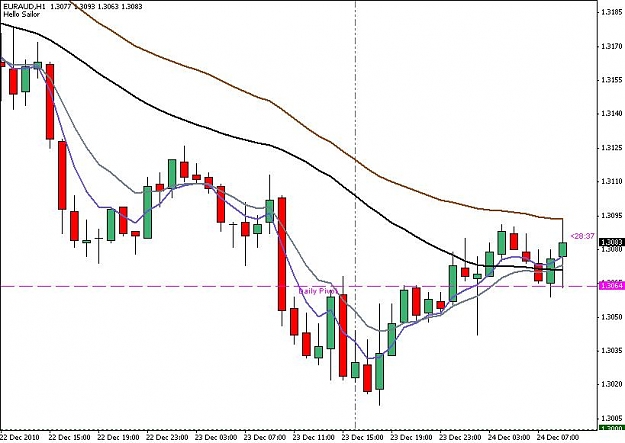This screenshot has width=625, height=443.
Task: Click the 1.3170 price axis label
Action: pyautogui.click(x=612, y=46)
